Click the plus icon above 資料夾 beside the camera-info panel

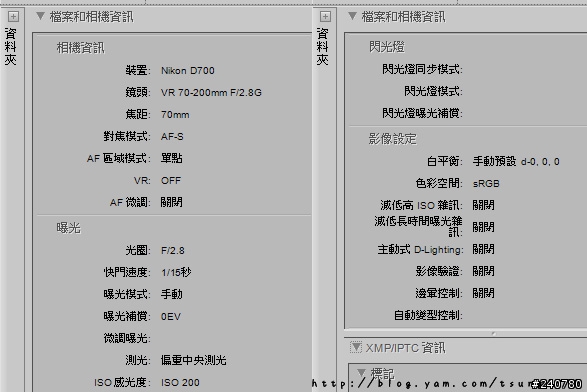click(13, 16)
